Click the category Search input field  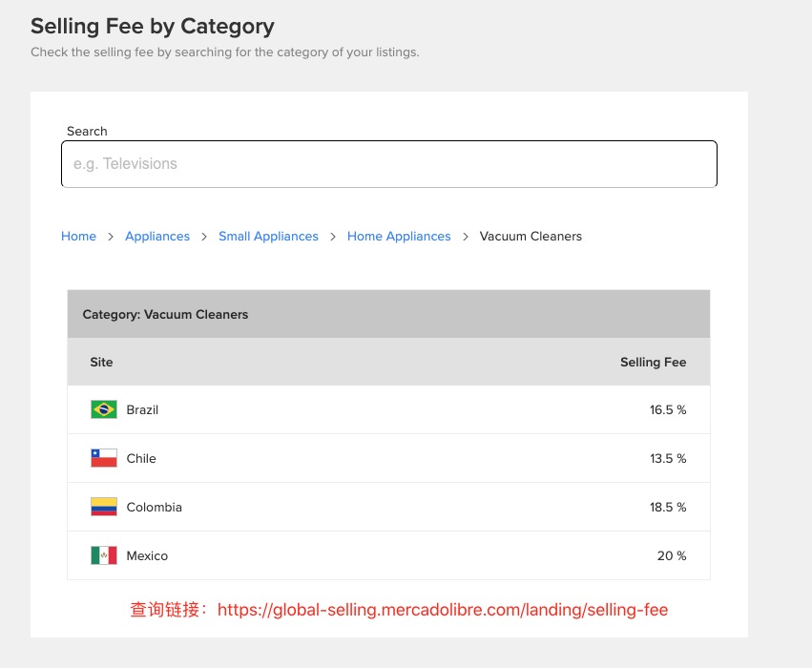click(x=389, y=163)
